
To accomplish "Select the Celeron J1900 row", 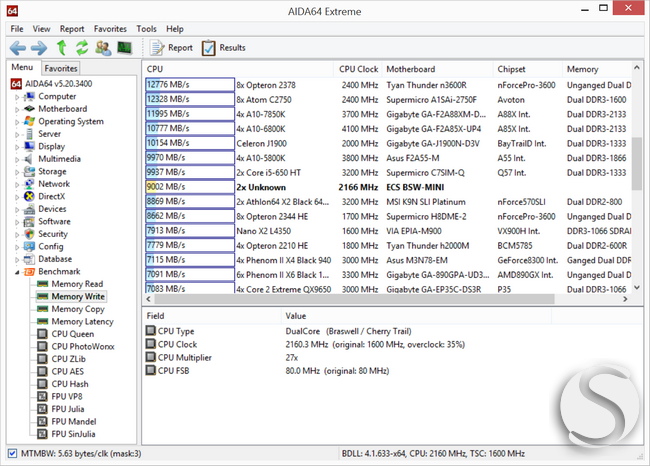I will [388, 143].
